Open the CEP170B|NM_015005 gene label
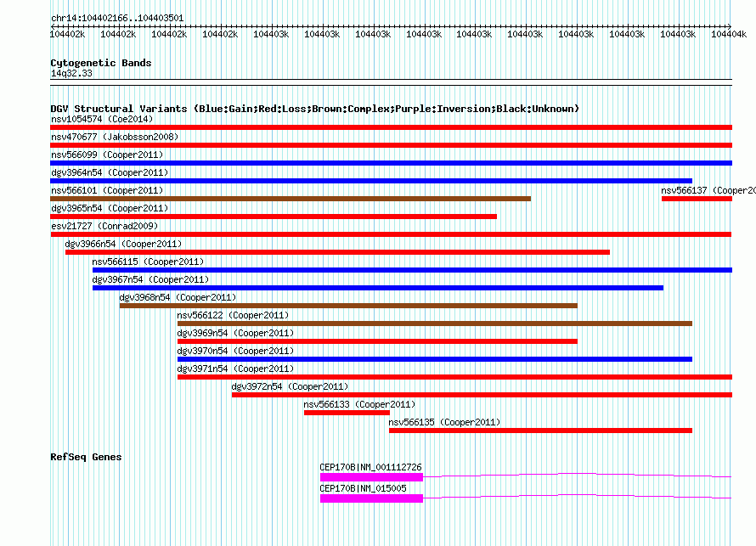 click(x=363, y=488)
